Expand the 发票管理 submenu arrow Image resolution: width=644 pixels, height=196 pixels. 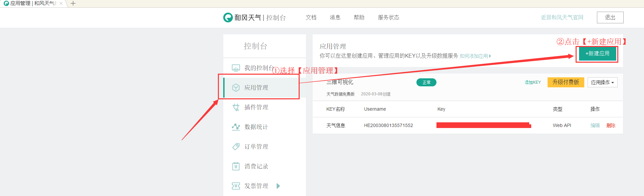click(278, 186)
